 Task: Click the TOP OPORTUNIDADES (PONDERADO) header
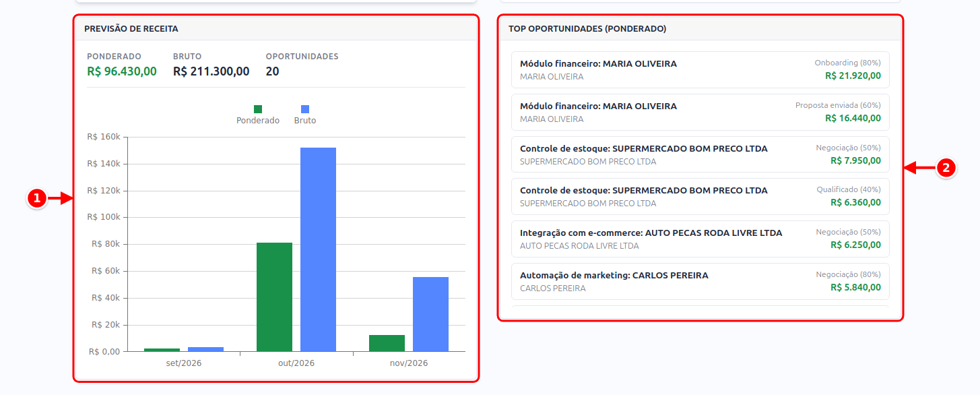pos(700,29)
